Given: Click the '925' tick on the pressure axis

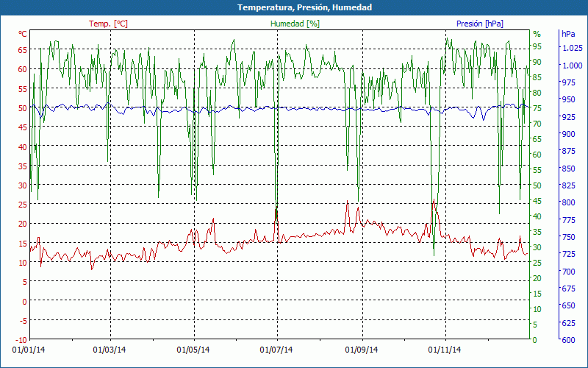Looking at the screenshot, I should (568, 117).
